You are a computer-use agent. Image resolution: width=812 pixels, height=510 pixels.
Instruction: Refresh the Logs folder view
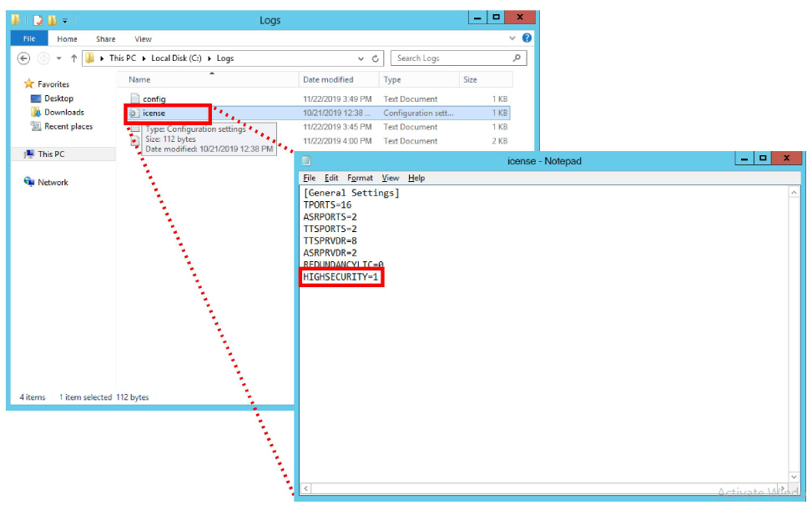[375, 58]
